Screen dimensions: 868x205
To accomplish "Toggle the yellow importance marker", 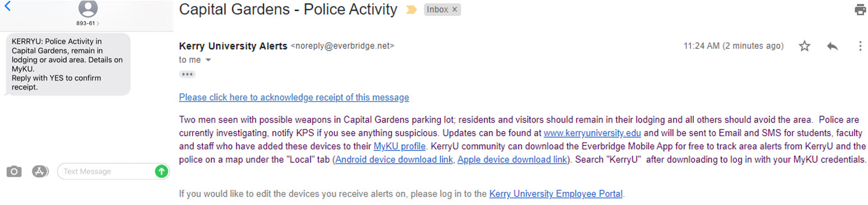I will [411, 10].
